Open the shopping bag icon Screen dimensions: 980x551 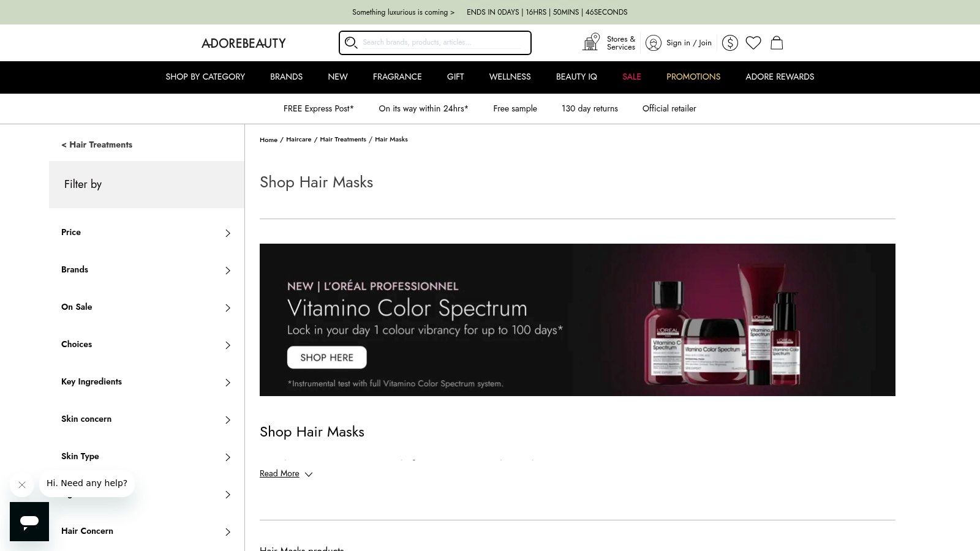tap(777, 43)
